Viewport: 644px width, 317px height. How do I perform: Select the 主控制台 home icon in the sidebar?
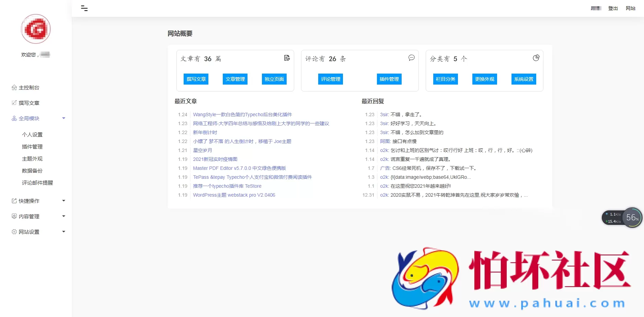(x=14, y=87)
